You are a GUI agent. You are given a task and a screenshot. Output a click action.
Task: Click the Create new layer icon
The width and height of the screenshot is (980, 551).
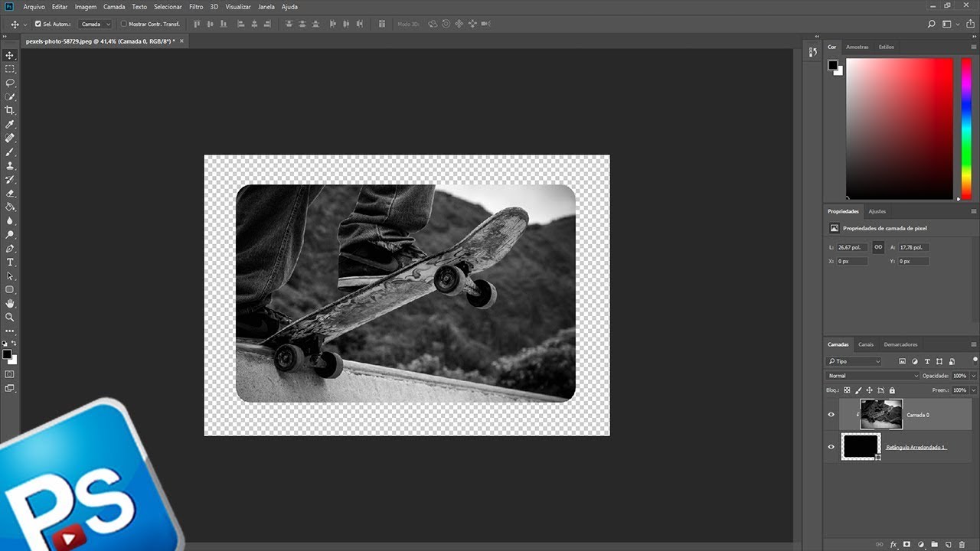click(949, 545)
